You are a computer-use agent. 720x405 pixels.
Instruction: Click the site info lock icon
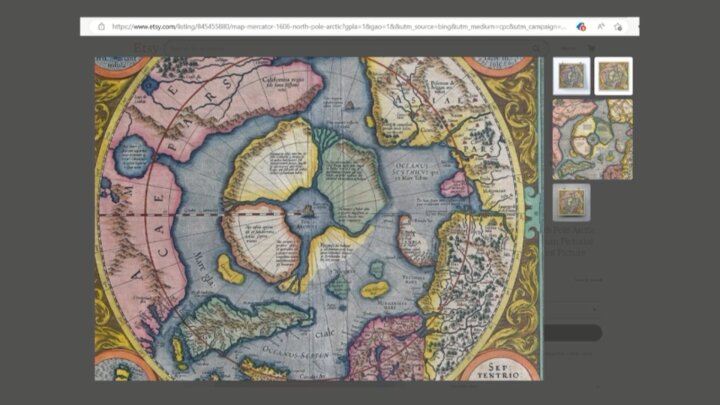click(101, 27)
